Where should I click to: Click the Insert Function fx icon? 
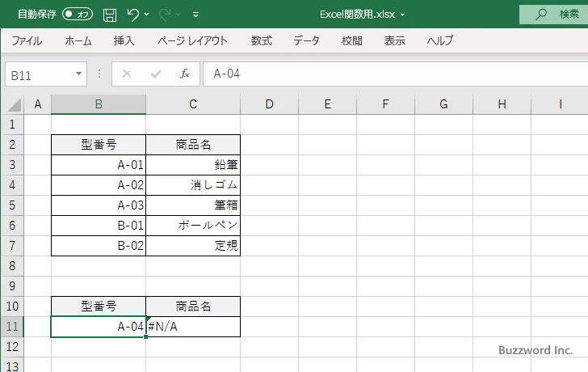185,74
